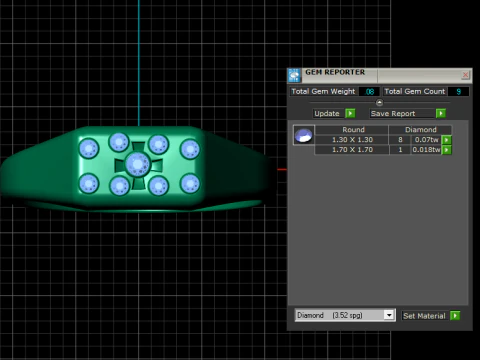Click the Total Gem Count value field

pyautogui.click(x=458, y=91)
